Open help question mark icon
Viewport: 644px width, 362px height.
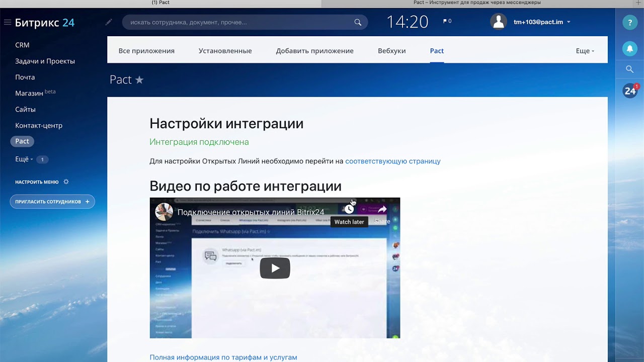(x=630, y=22)
